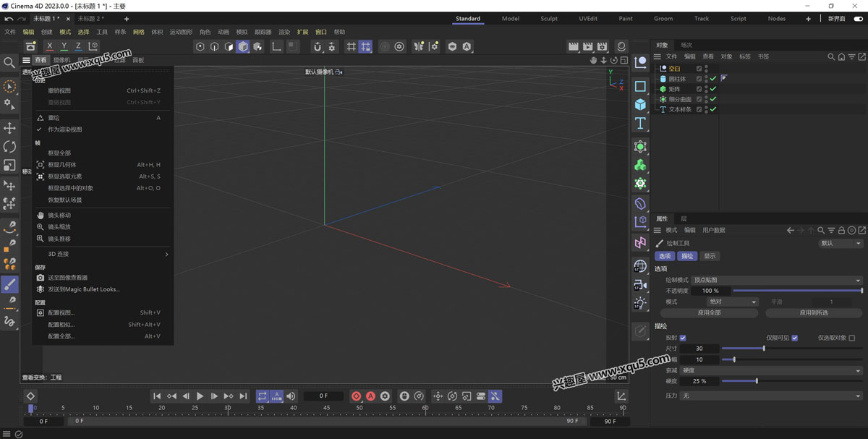Click the 应用到所选 button

814,312
